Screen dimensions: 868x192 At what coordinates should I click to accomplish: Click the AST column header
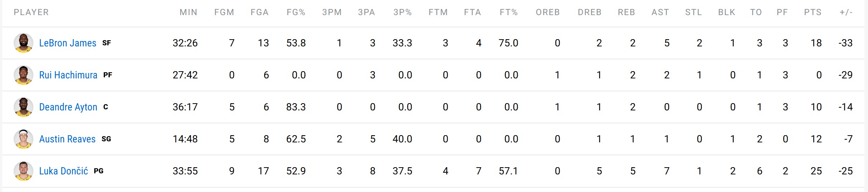(x=660, y=12)
